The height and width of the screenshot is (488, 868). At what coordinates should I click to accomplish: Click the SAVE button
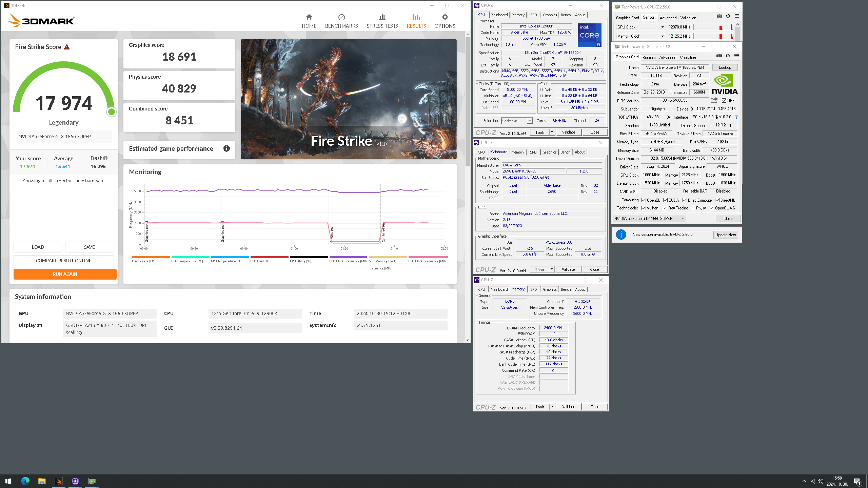click(90, 247)
